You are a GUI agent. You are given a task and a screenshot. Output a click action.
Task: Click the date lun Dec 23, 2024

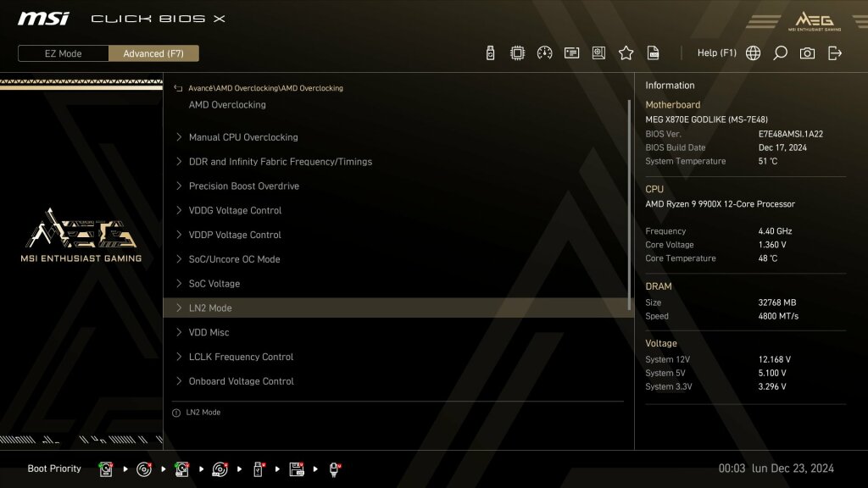[793, 469]
